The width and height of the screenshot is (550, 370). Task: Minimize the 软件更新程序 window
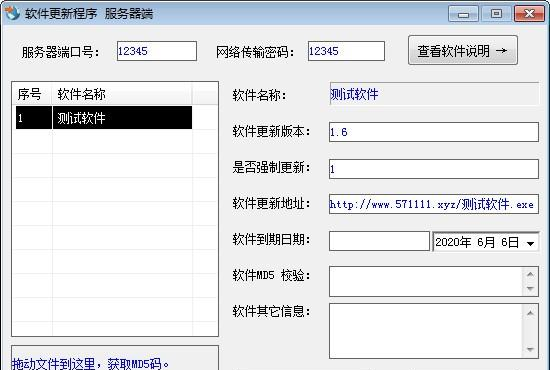pos(463,14)
